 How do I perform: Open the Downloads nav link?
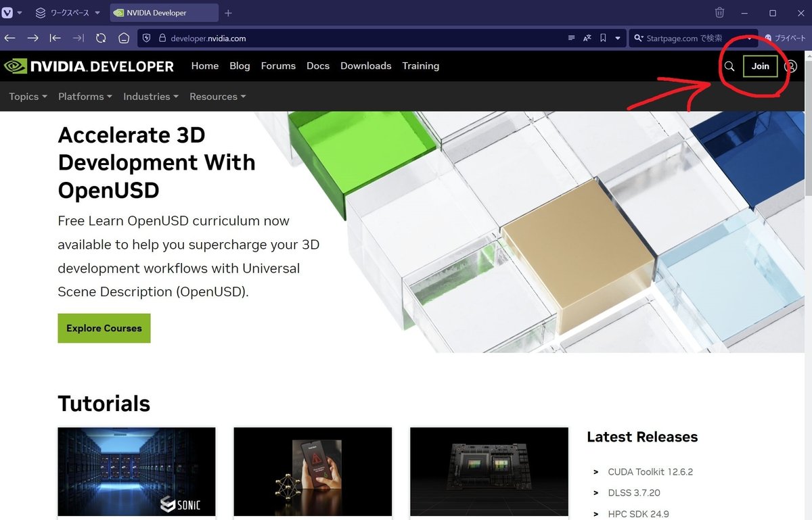click(x=366, y=66)
